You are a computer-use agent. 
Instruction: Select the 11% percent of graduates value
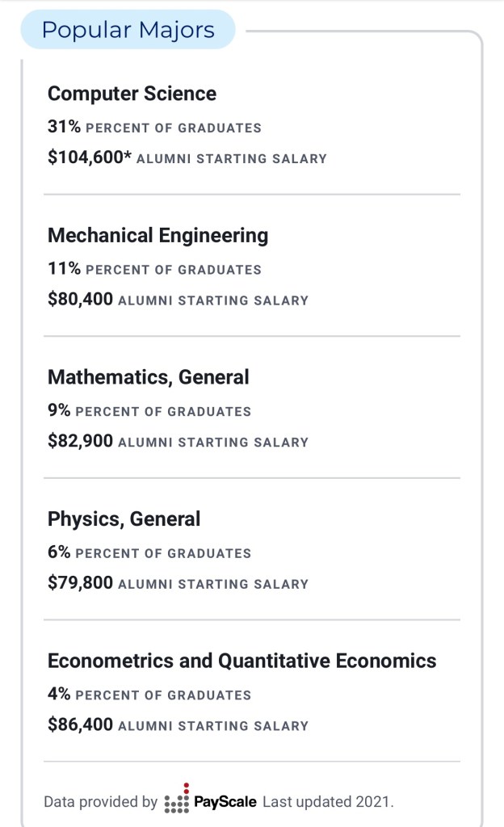point(64,269)
